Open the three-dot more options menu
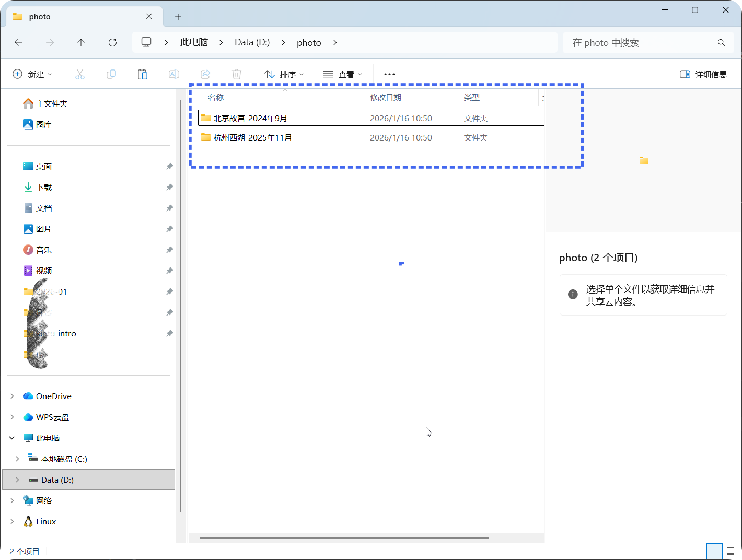Screen dimensions: 742x560 pos(389,74)
